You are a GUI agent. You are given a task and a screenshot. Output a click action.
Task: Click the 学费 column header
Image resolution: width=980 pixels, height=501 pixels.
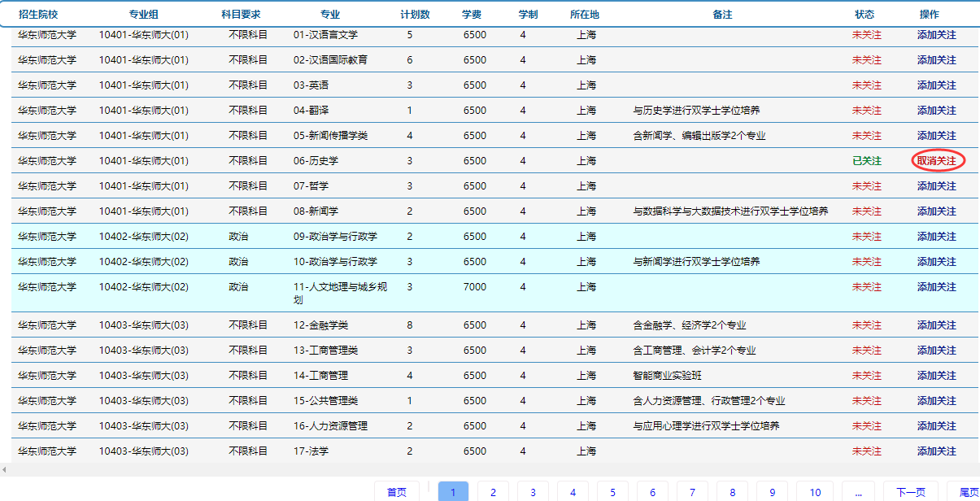pyautogui.click(x=471, y=15)
